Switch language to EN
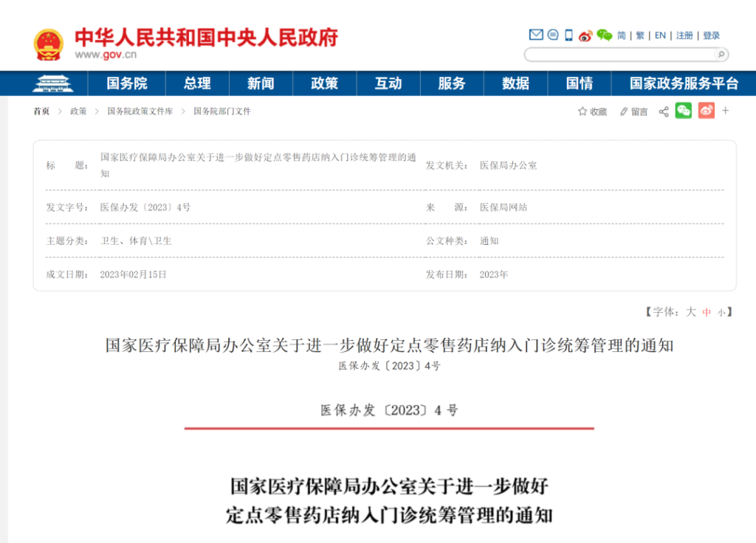This screenshot has height=543, width=756. click(x=660, y=35)
